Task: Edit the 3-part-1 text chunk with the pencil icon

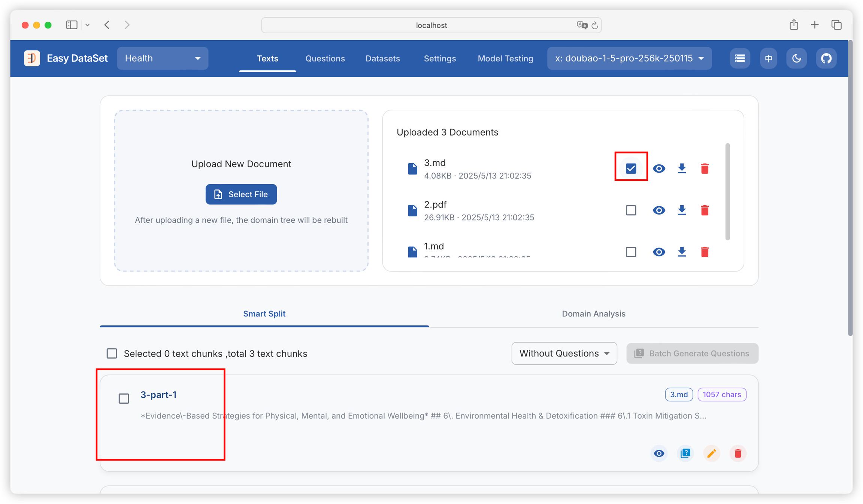Action: (x=711, y=453)
